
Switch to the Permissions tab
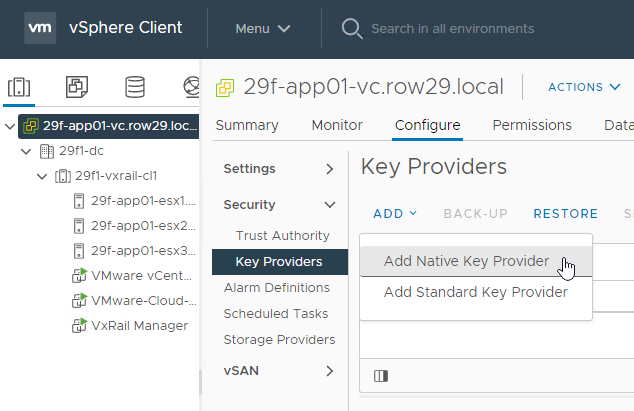click(x=532, y=125)
